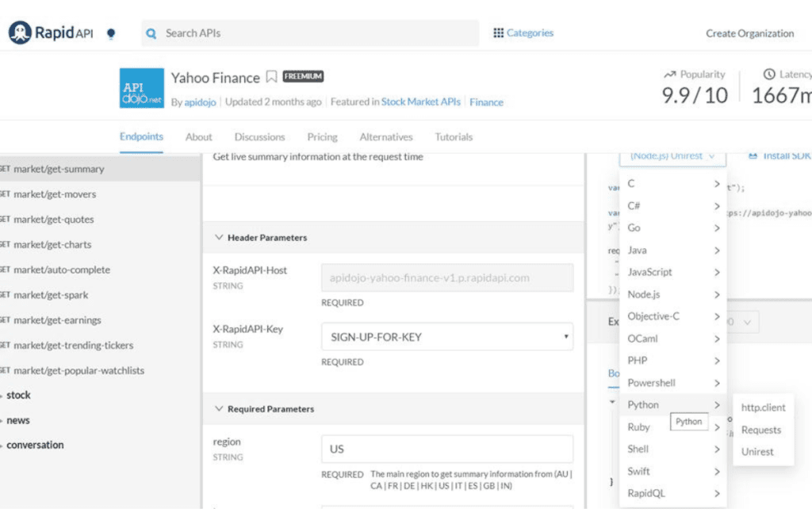Click the Create Organization link
812x527 pixels.
point(749,33)
